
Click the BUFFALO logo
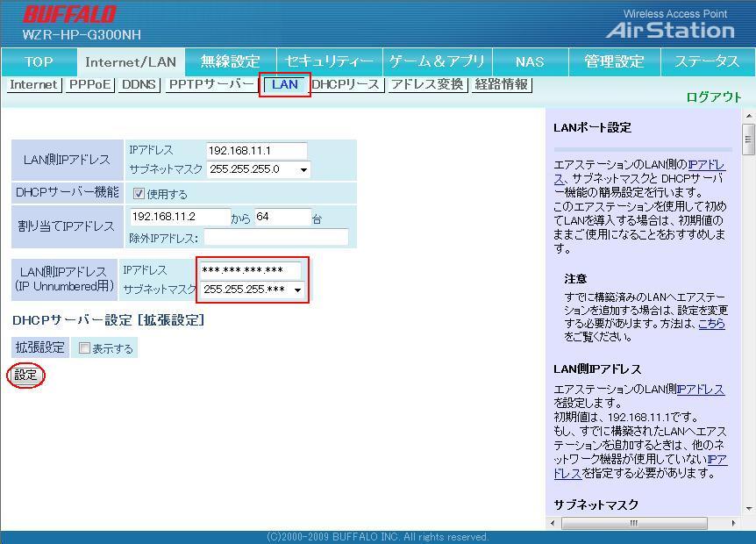coord(69,15)
